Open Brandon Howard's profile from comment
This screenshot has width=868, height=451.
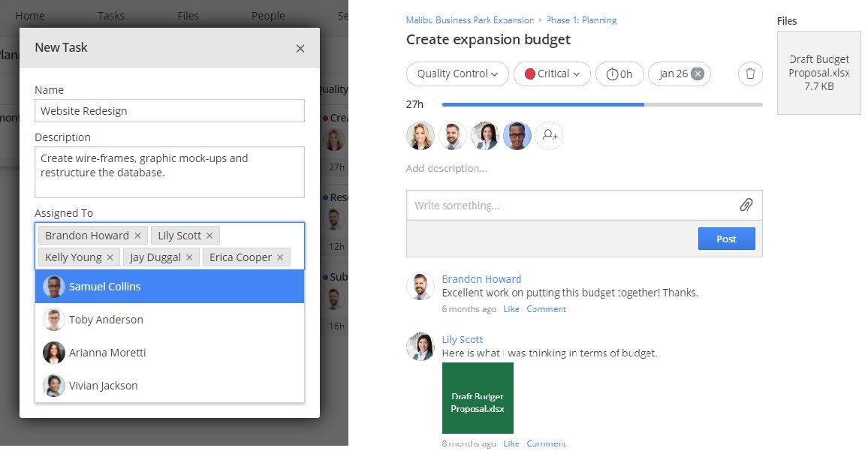tap(481, 279)
